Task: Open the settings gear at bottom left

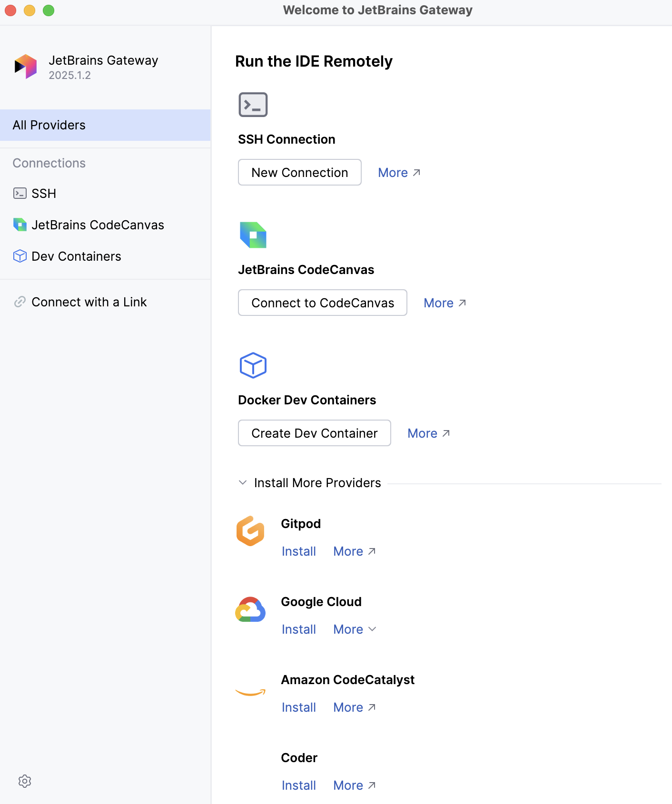Action: click(x=25, y=781)
